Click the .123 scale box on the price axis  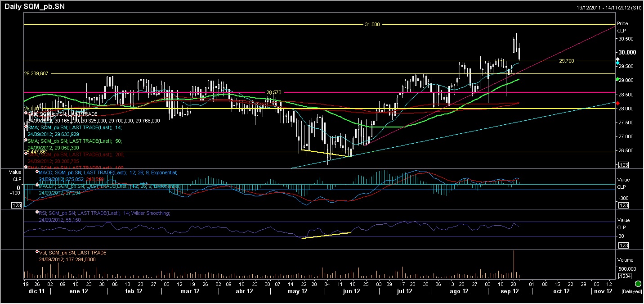(623, 165)
